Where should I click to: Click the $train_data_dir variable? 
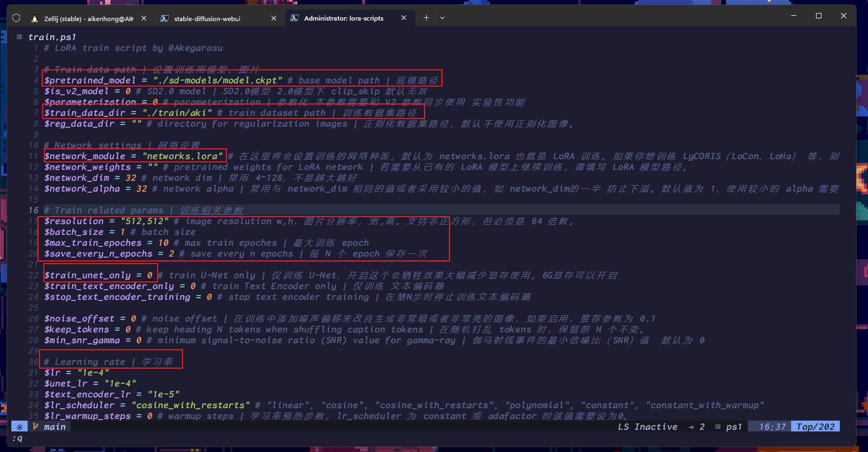pyautogui.click(x=84, y=113)
